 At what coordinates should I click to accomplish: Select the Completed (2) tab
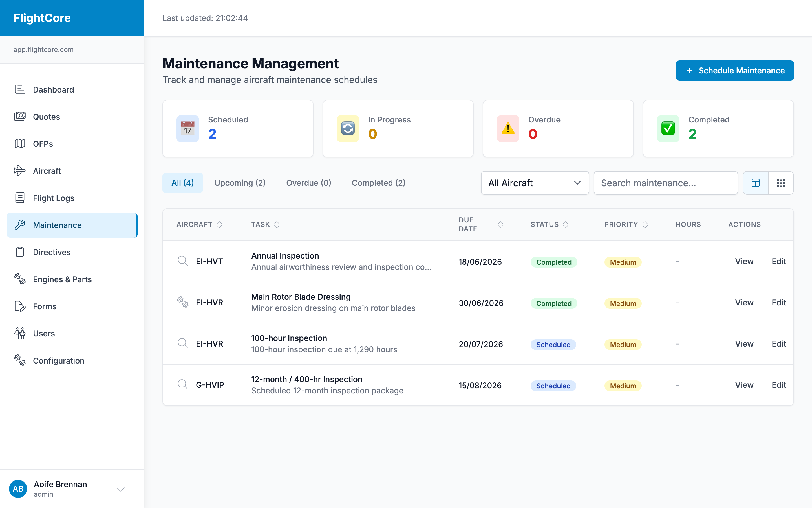(x=378, y=183)
